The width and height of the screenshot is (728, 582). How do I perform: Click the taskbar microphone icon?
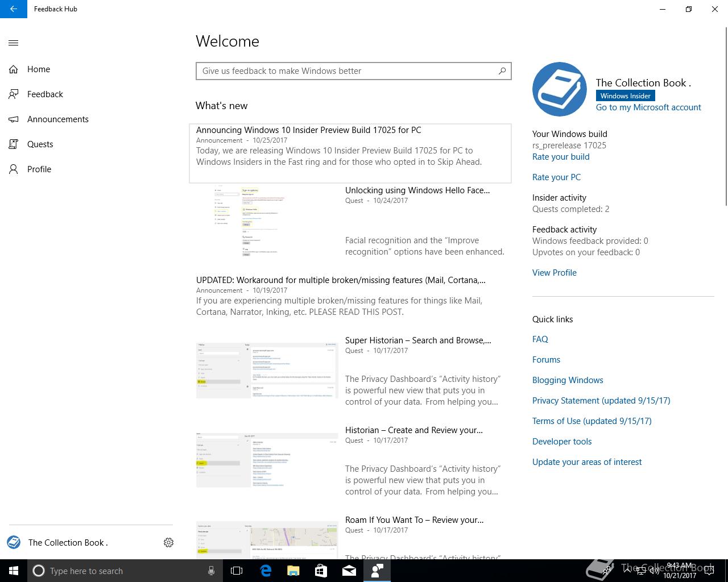click(211, 571)
